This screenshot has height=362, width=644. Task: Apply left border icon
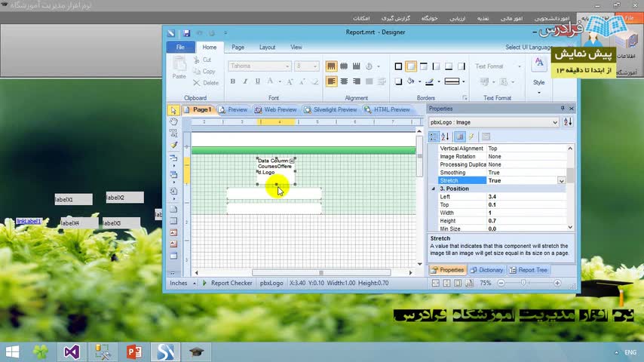point(436,66)
